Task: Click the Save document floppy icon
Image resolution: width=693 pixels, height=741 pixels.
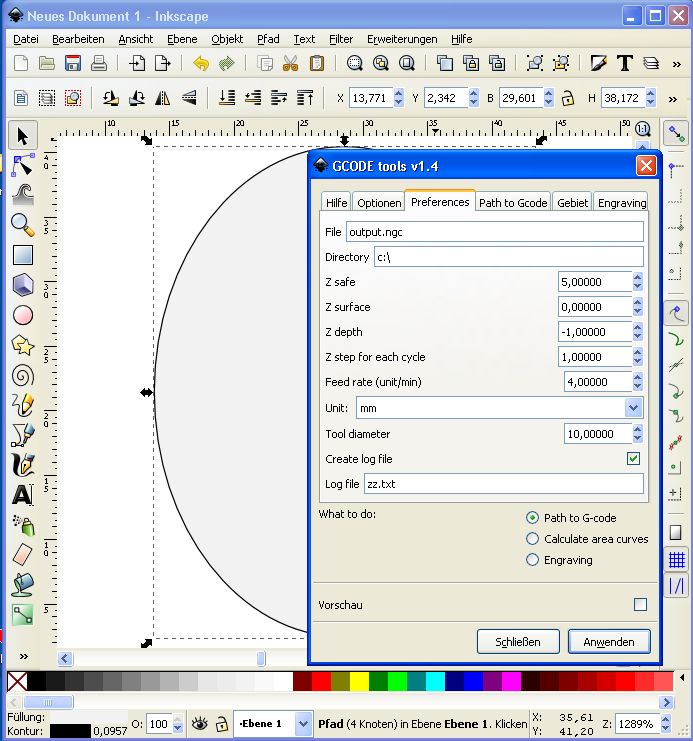Action: click(73, 63)
